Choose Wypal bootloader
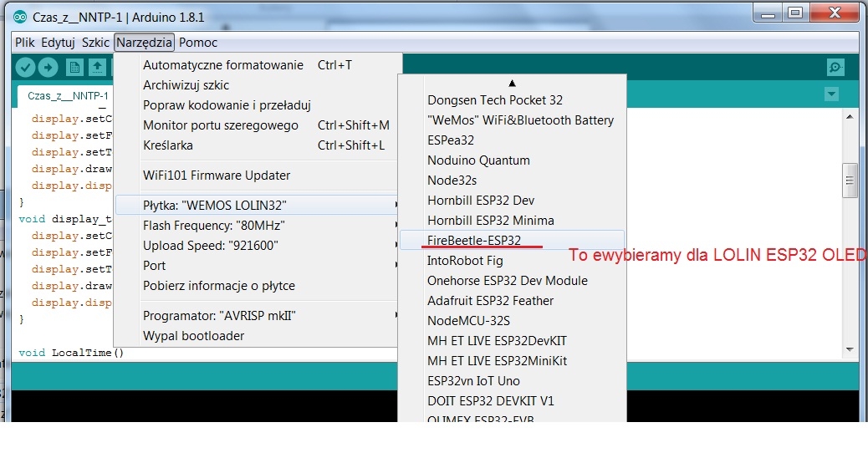868x458 pixels. (x=257, y=336)
